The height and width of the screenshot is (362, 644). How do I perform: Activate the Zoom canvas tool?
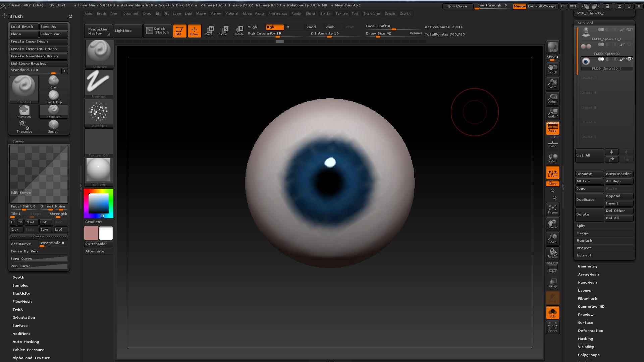pos(552,83)
